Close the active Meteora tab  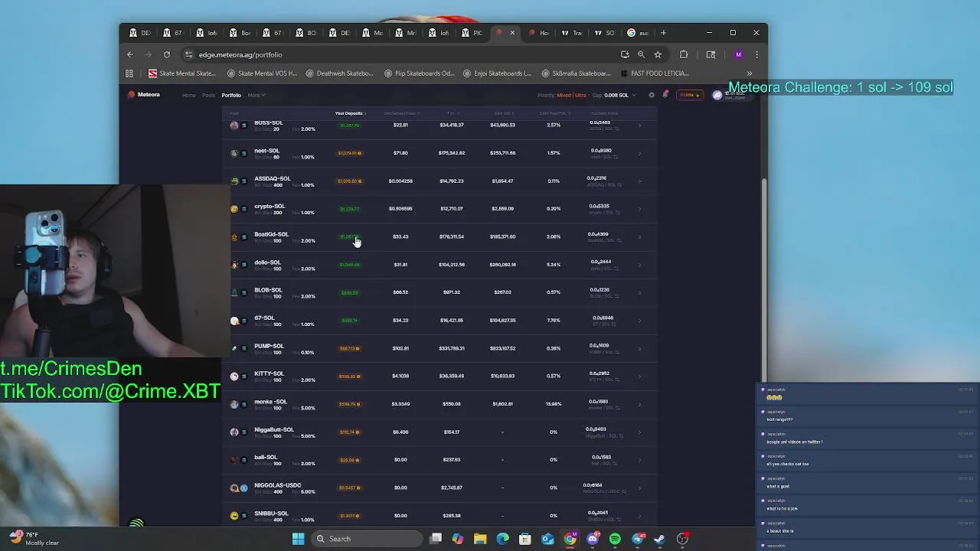coord(512,33)
